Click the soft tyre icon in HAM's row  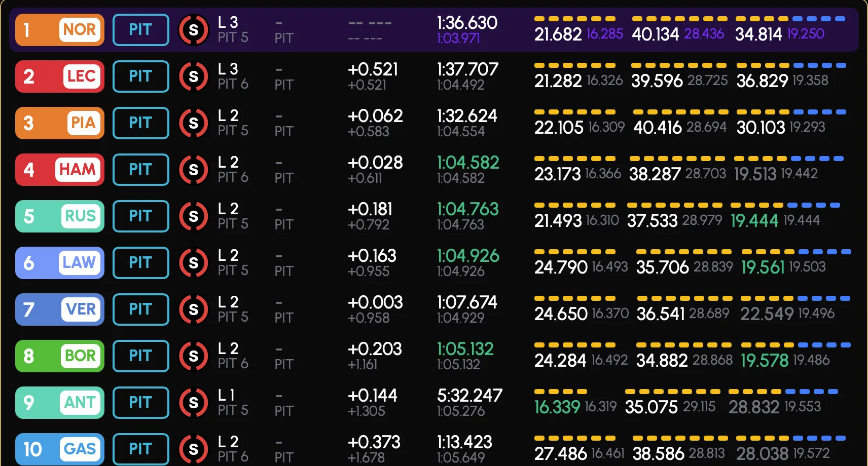193,170
